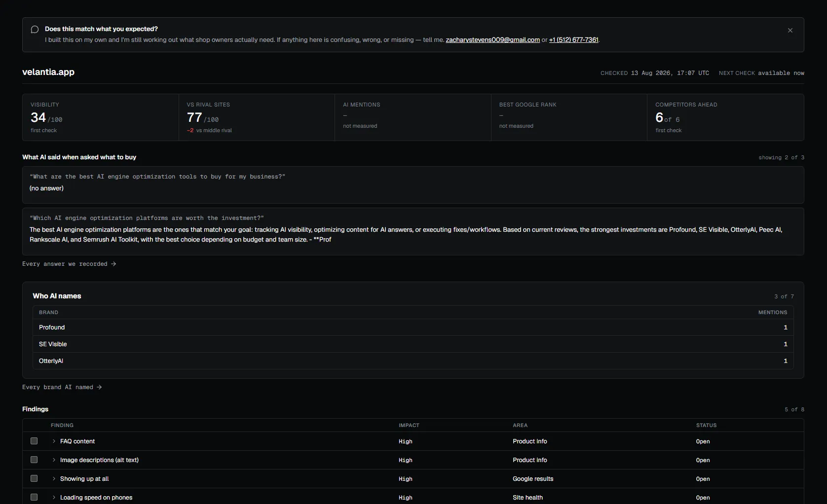Viewport: 827px width, 504px height.
Task: Click the Open status of FAQ content
Action: coord(703,441)
